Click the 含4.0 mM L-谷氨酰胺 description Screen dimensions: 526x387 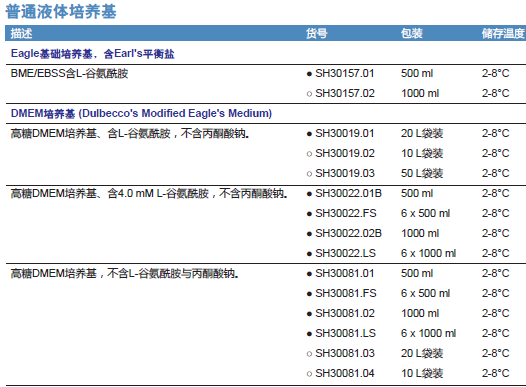(x=149, y=194)
